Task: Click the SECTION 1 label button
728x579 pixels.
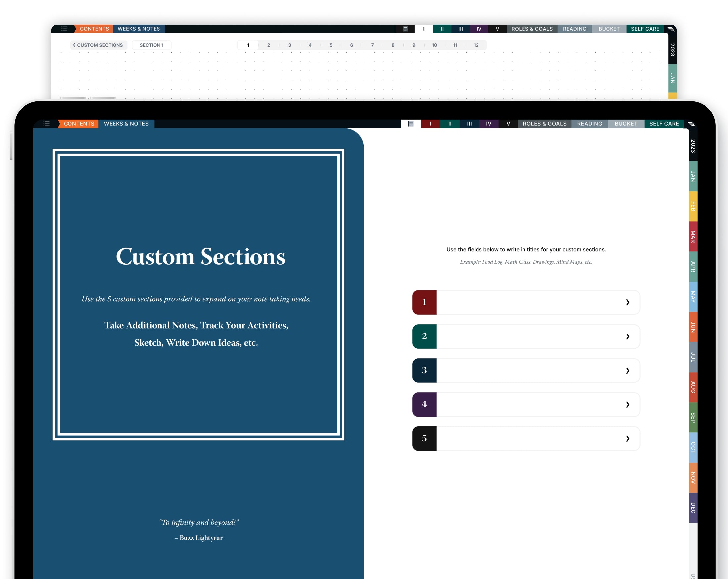Action: coord(151,45)
